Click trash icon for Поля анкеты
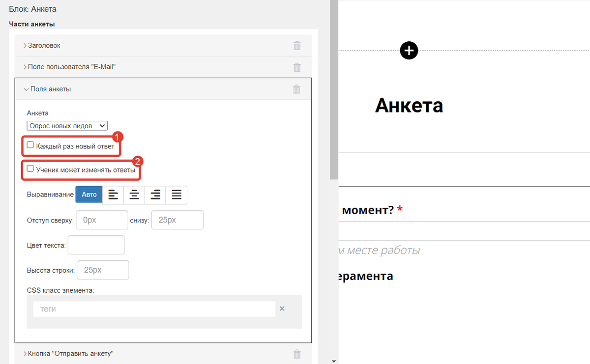The image size is (590, 364). pyautogui.click(x=296, y=89)
